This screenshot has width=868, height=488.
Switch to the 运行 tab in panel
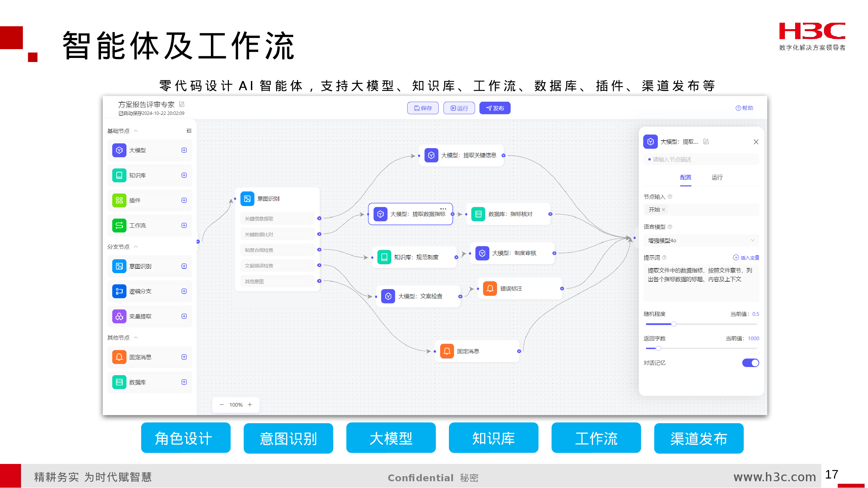717,178
